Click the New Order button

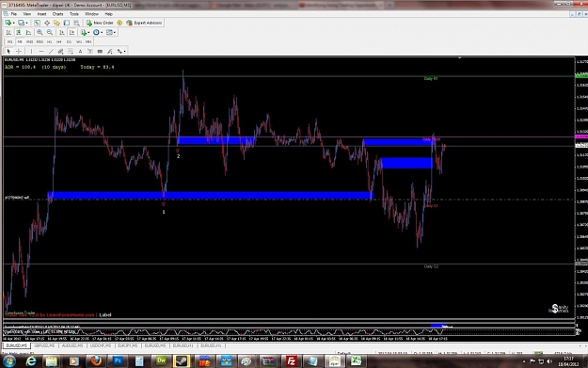point(100,23)
